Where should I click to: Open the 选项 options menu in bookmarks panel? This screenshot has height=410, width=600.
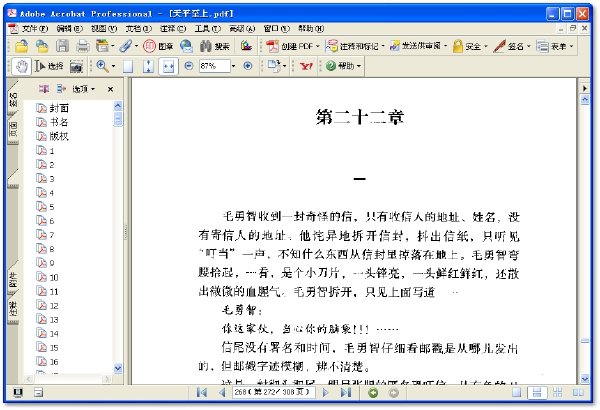pyautogui.click(x=84, y=89)
